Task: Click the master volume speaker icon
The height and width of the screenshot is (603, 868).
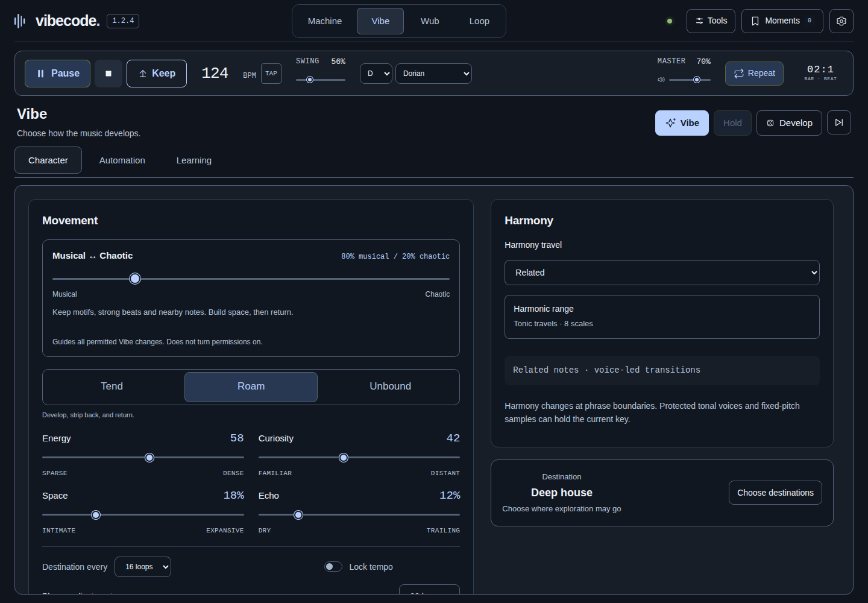Action: 661,80
